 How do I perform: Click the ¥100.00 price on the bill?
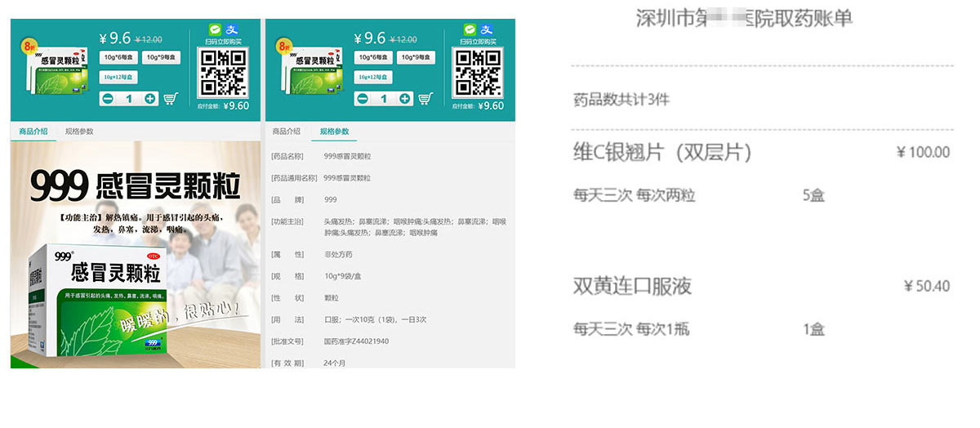pyautogui.click(x=923, y=152)
